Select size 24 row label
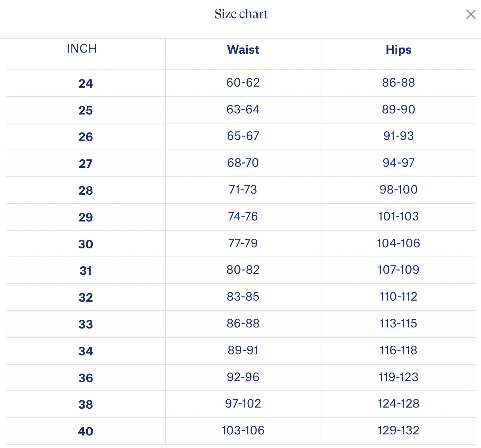This screenshot has width=481, height=448. pos(86,83)
